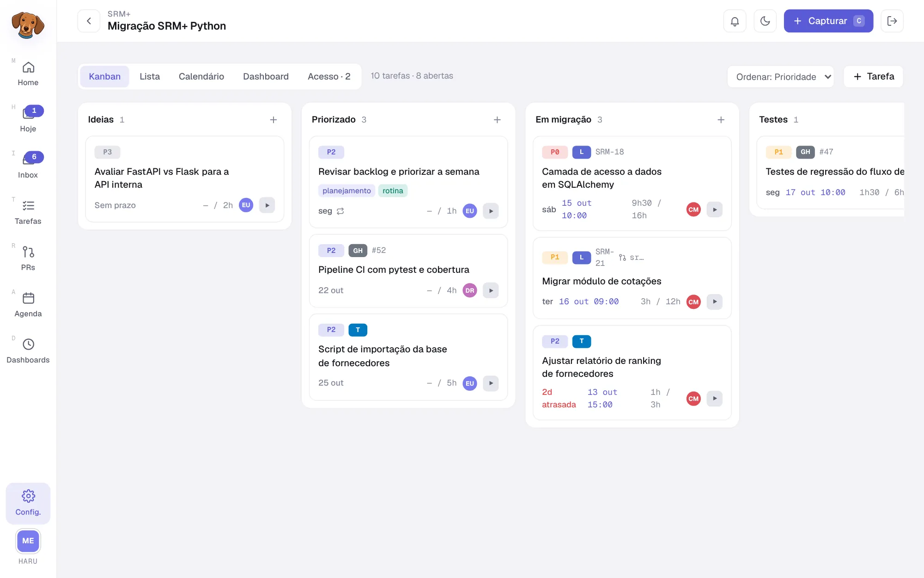Viewport: 924px width, 578px height.
Task: Click the recurrence icon next to seg
Action: coord(340,211)
